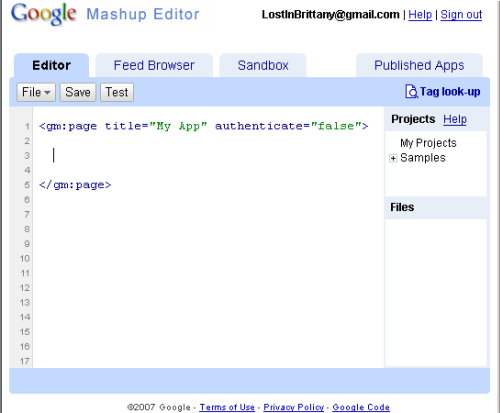This screenshot has height=413, width=500.
Task: Click the LostInBrittany@gmail.com account text
Action: click(330, 15)
